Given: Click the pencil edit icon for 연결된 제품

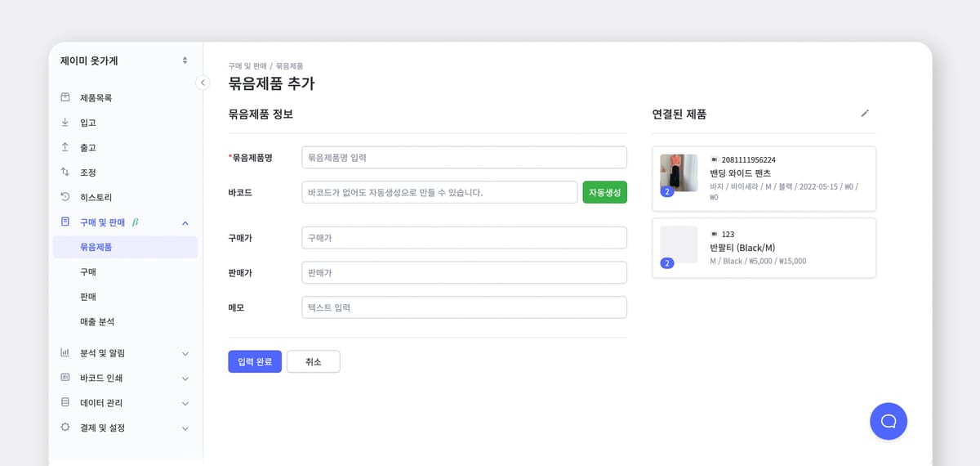Looking at the screenshot, I should [x=865, y=114].
